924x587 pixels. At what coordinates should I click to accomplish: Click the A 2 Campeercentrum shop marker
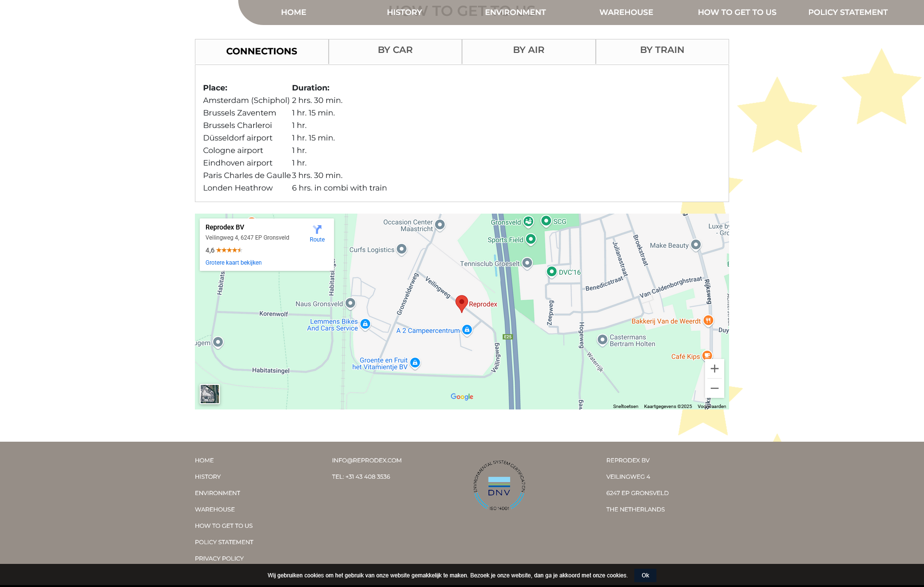tap(467, 330)
